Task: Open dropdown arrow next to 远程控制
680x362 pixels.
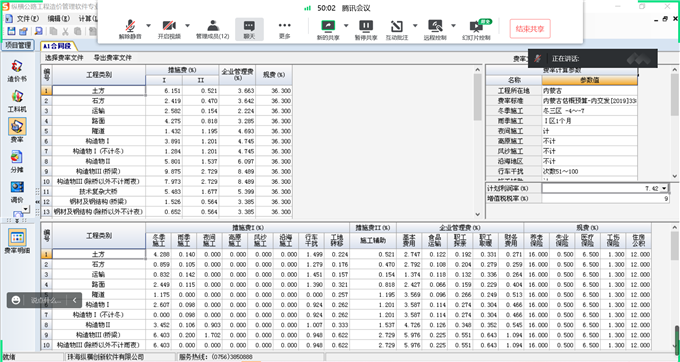Action: coord(453,26)
